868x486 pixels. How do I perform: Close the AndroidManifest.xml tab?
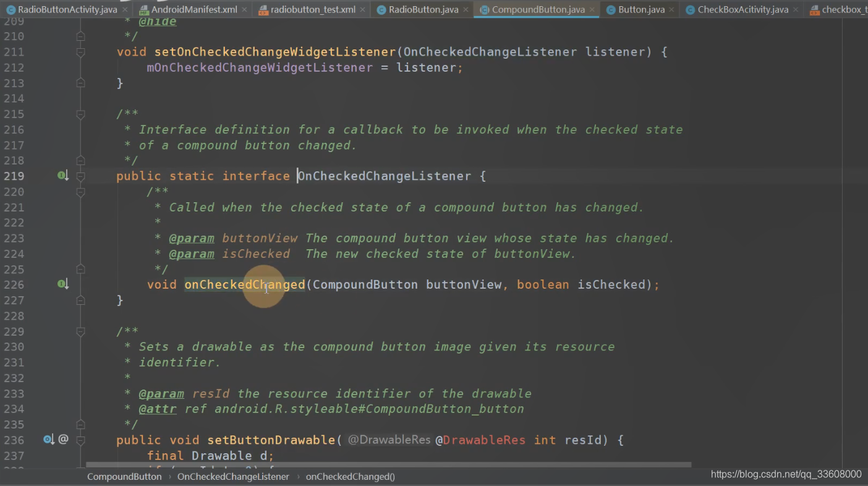point(244,10)
